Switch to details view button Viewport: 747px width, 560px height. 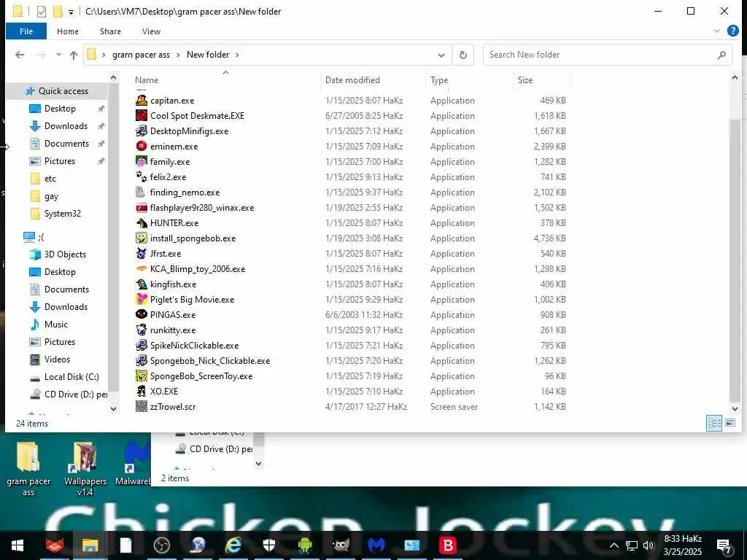click(x=713, y=423)
